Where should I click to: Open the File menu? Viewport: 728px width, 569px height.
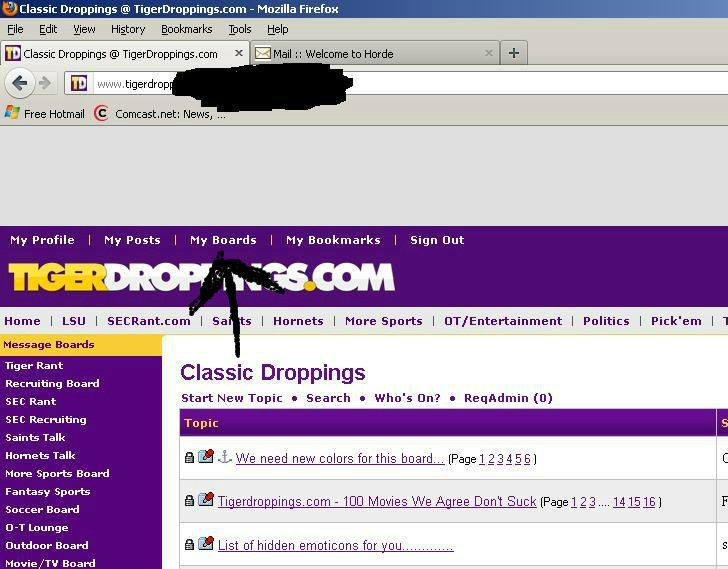pos(15,29)
